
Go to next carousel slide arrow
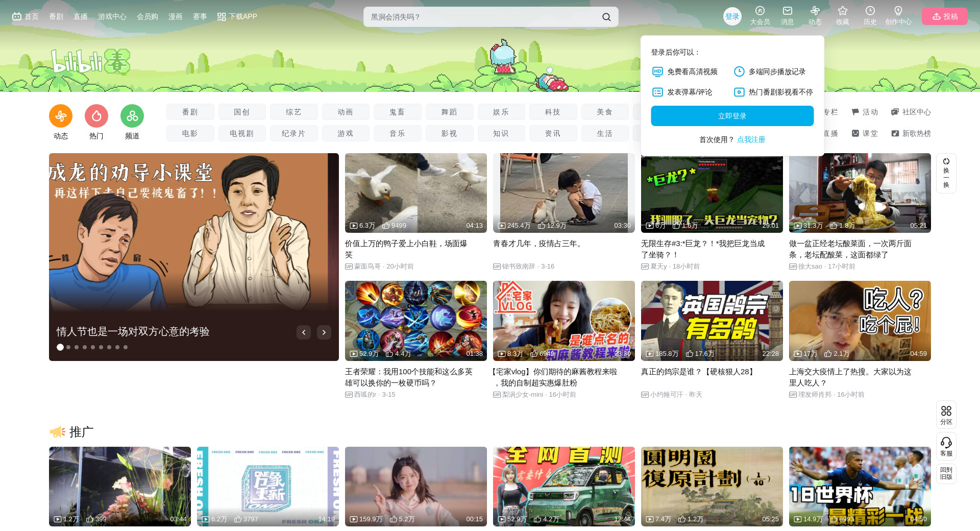tap(324, 332)
